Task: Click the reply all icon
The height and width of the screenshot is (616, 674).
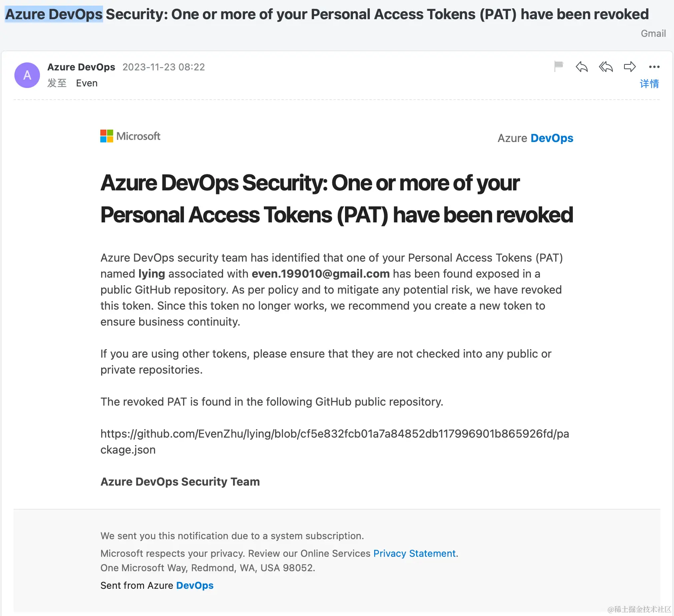Action: click(606, 67)
